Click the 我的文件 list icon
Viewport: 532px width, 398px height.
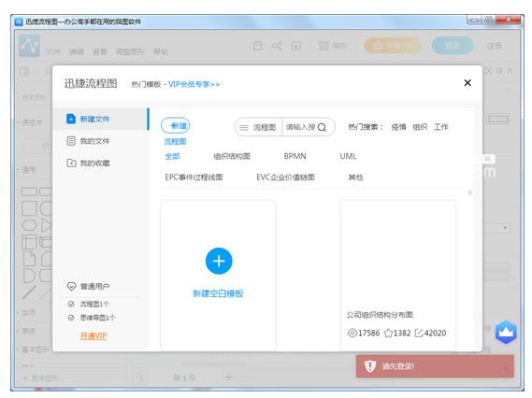[71, 141]
